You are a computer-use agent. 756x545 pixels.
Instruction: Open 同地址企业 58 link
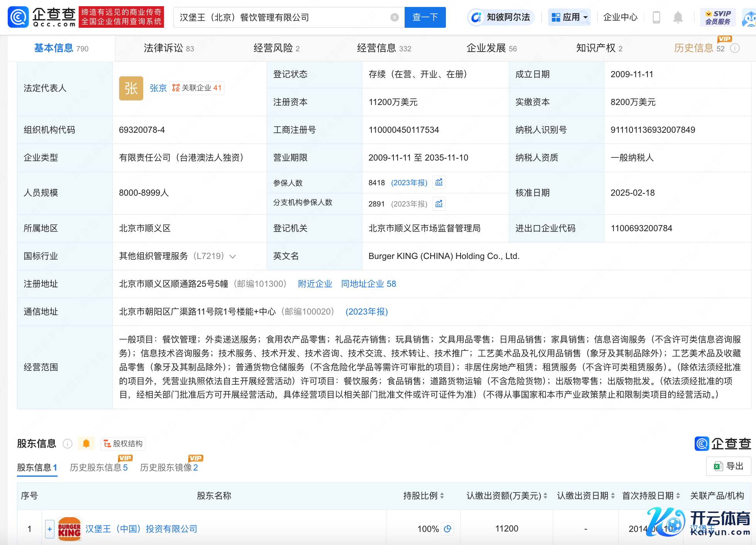(x=368, y=284)
